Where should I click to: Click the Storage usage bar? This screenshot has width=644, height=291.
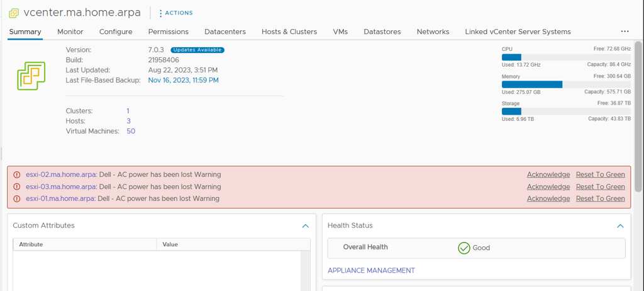567,111
